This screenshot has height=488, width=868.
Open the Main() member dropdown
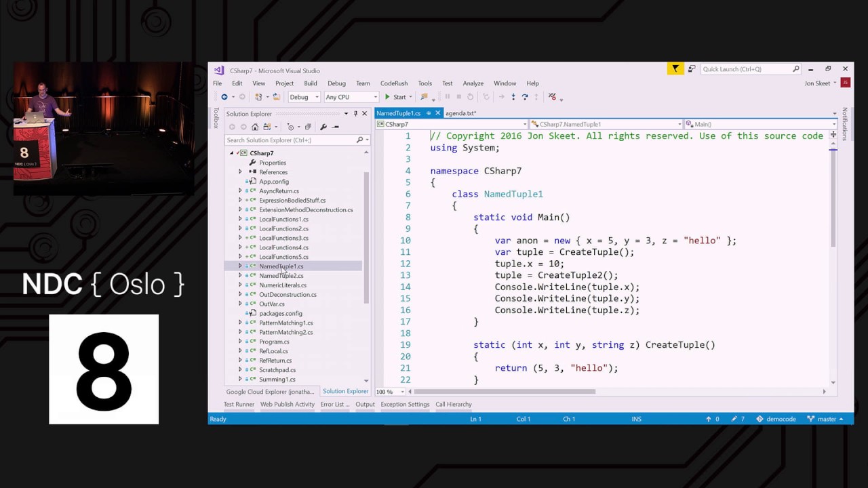click(x=761, y=124)
